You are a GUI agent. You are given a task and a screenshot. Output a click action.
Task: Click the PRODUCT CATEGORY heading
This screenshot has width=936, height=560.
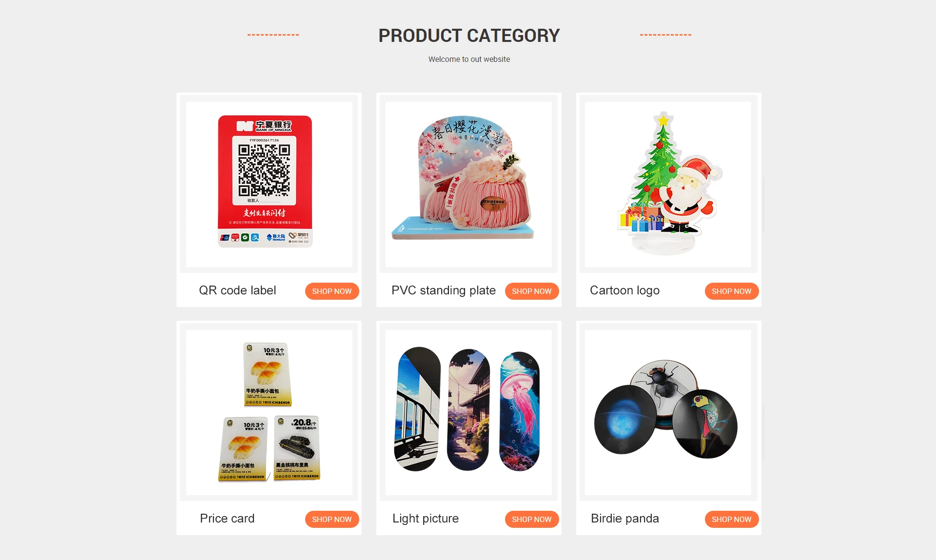pos(469,36)
